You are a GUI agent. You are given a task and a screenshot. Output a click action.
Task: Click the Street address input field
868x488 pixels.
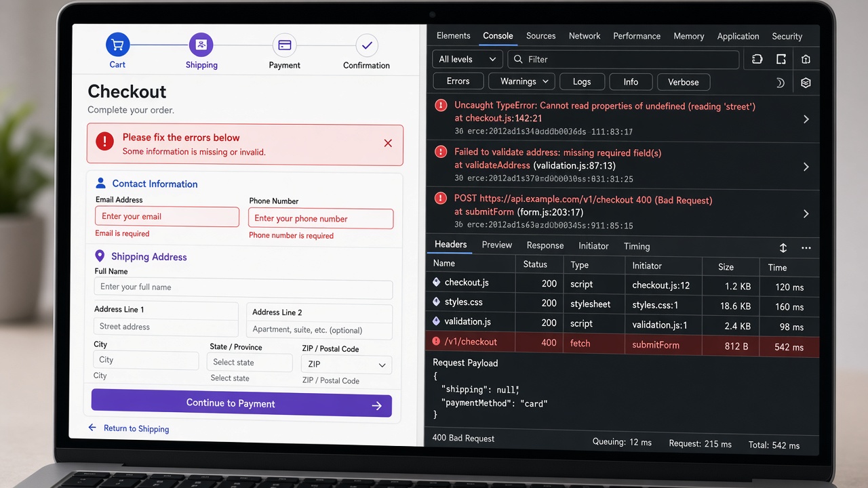[x=166, y=327]
